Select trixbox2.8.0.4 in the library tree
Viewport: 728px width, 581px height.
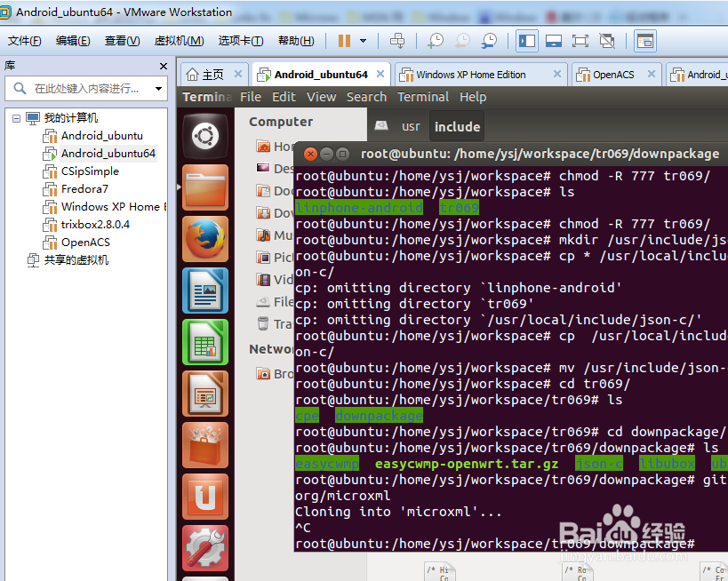click(x=95, y=225)
